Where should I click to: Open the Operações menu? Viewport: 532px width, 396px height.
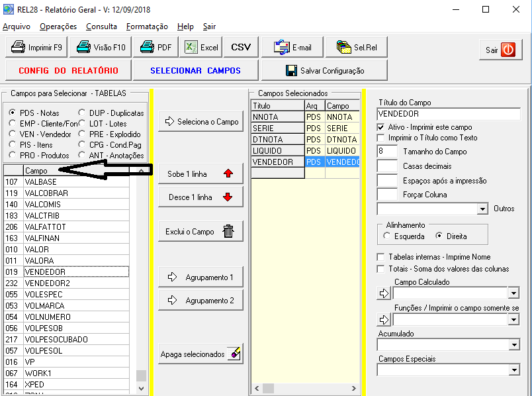pyautogui.click(x=58, y=26)
